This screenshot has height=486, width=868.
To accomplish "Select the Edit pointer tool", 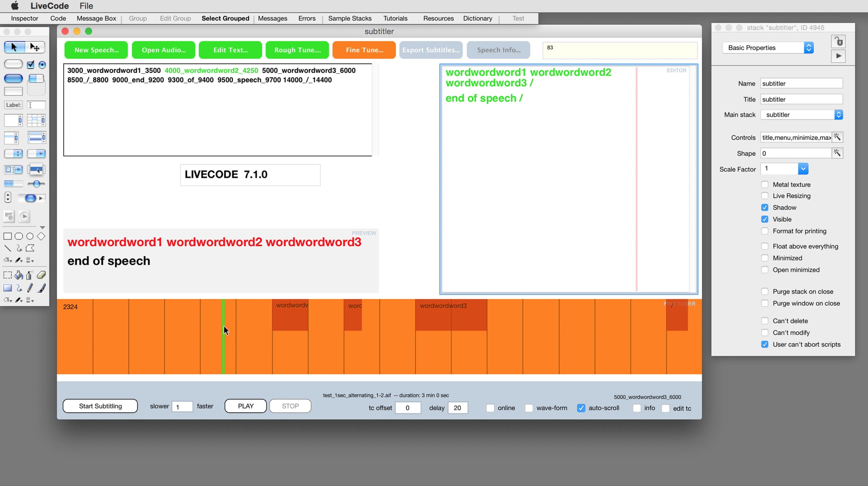I will point(35,47).
